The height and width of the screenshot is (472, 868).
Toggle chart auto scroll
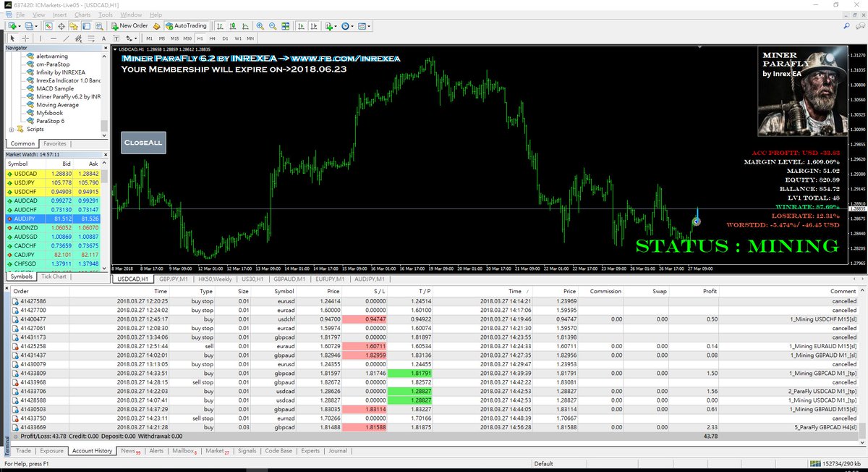(300, 25)
